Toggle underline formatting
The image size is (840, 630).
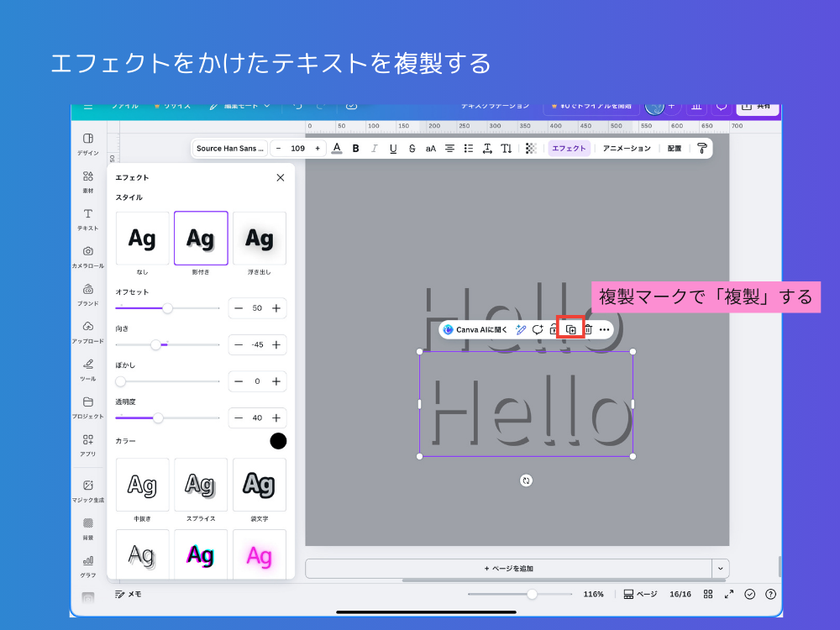(x=393, y=148)
